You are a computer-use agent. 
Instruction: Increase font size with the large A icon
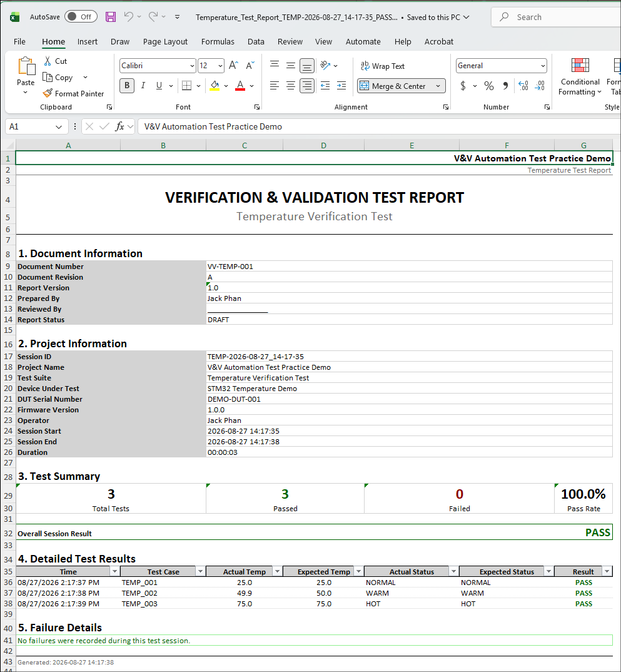pos(233,66)
